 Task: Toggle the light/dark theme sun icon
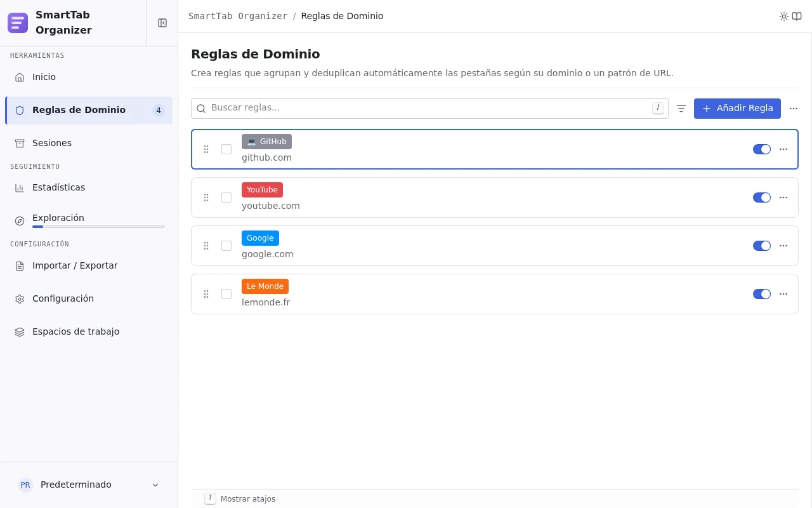pos(784,17)
